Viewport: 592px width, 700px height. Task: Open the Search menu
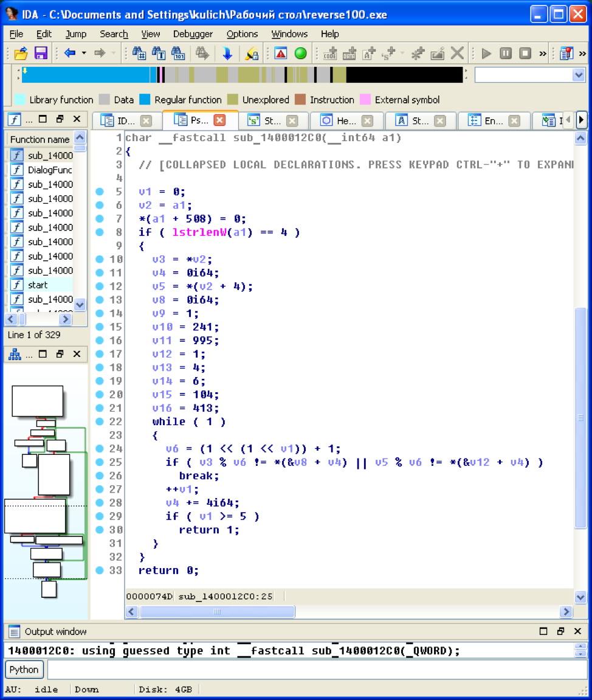pos(114,34)
